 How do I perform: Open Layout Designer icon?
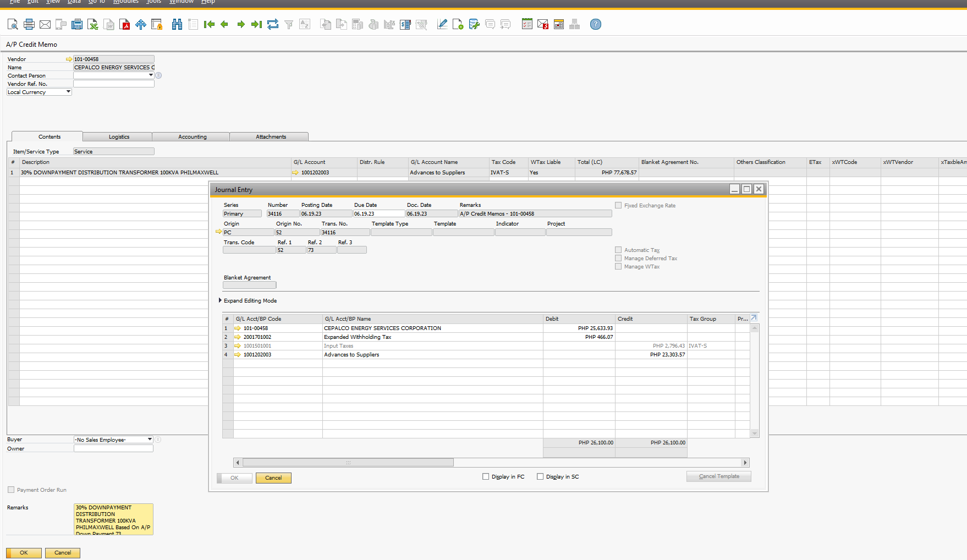click(x=458, y=24)
